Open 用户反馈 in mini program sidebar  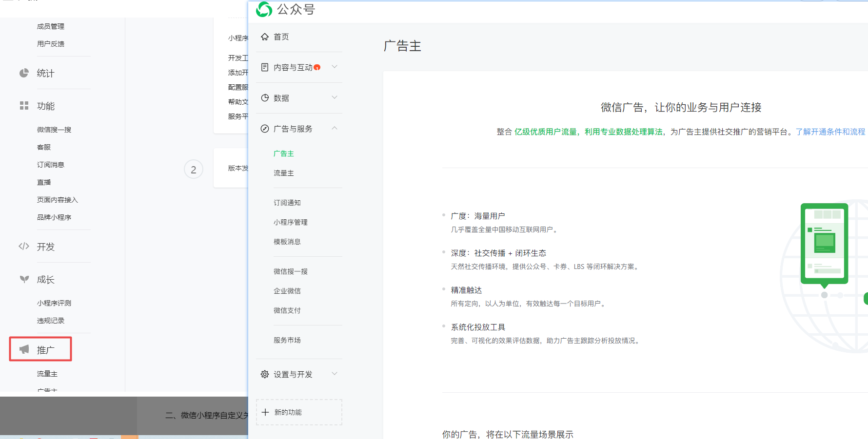click(x=51, y=44)
